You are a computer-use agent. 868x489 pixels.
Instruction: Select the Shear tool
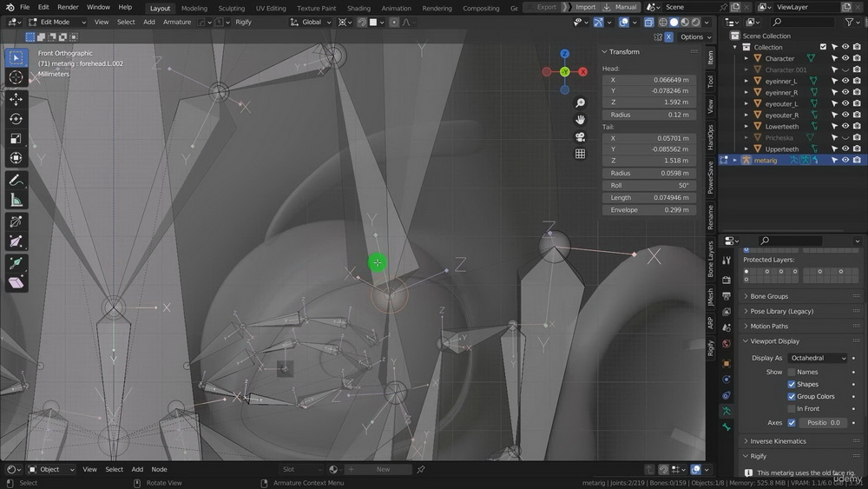pyautogui.click(x=16, y=282)
